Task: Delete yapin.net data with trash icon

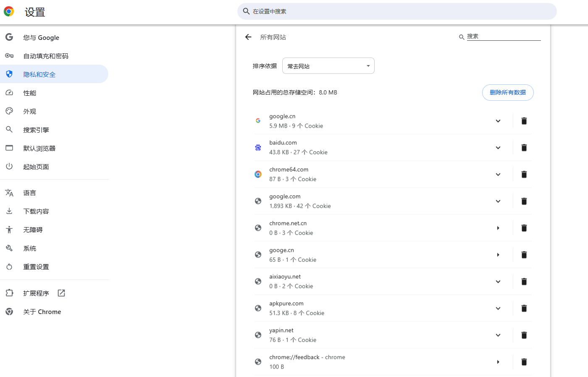Action: click(524, 335)
